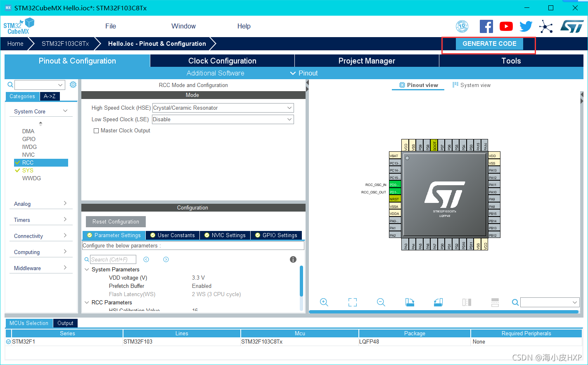The width and height of the screenshot is (588, 365).
Task: Go to next parameter search result
Action: point(166,259)
